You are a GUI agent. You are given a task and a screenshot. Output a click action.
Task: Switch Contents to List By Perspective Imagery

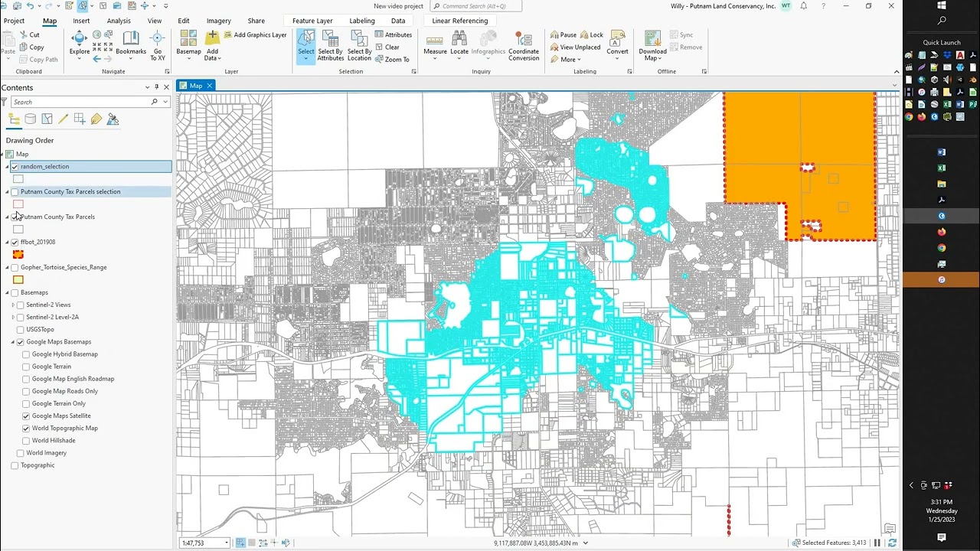[x=113, y=119]
